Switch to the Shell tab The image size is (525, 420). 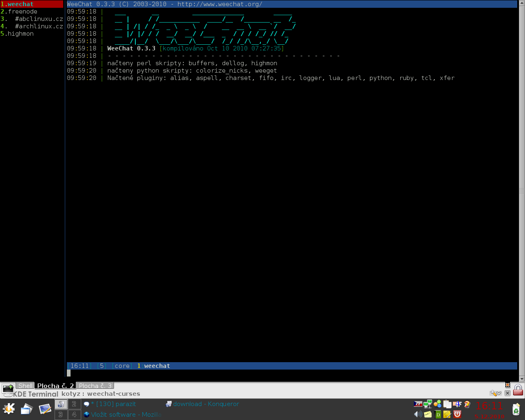(x=25, y=386)
